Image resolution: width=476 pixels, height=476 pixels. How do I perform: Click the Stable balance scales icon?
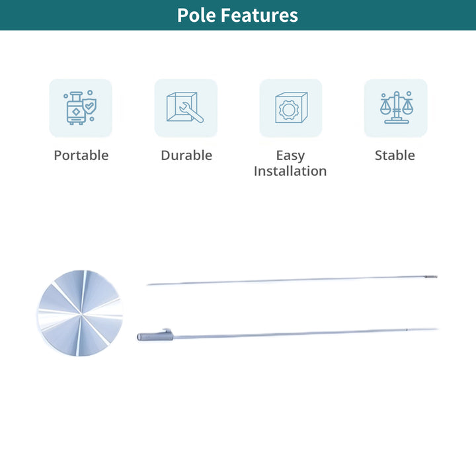click(396, 108)
